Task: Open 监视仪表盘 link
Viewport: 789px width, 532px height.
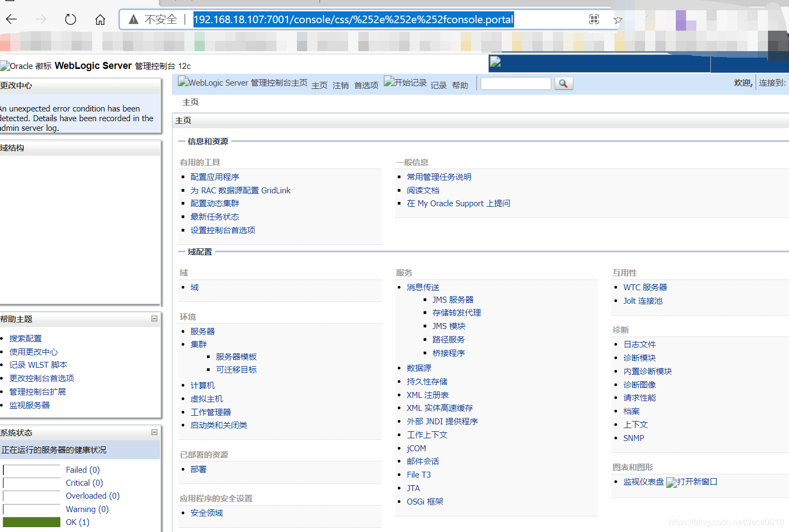Action: [643, 481]
